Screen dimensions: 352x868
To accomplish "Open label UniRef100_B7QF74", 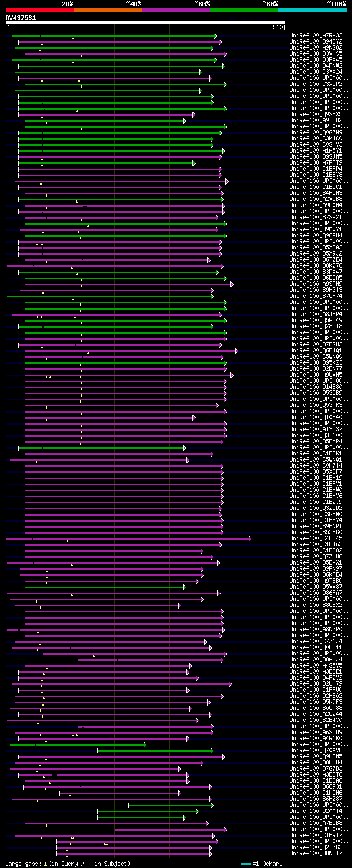I will (316, 296).
